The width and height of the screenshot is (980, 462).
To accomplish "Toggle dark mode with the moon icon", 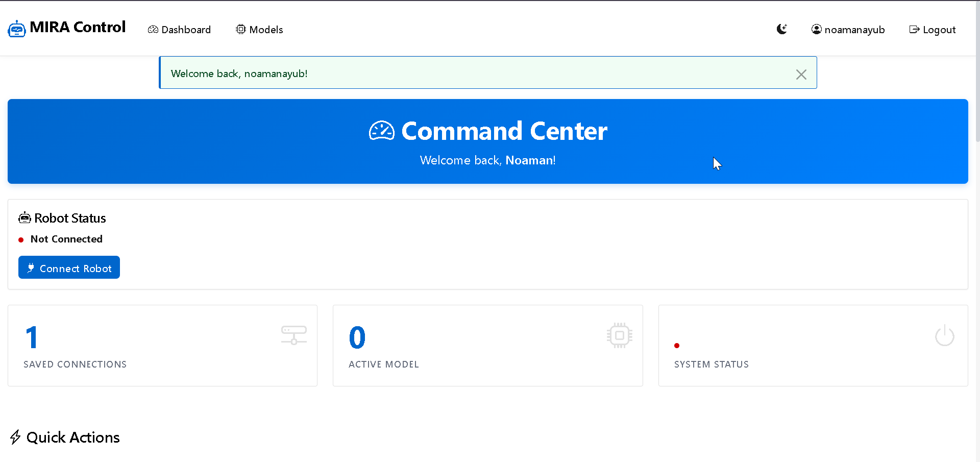I will click(781, 29).
